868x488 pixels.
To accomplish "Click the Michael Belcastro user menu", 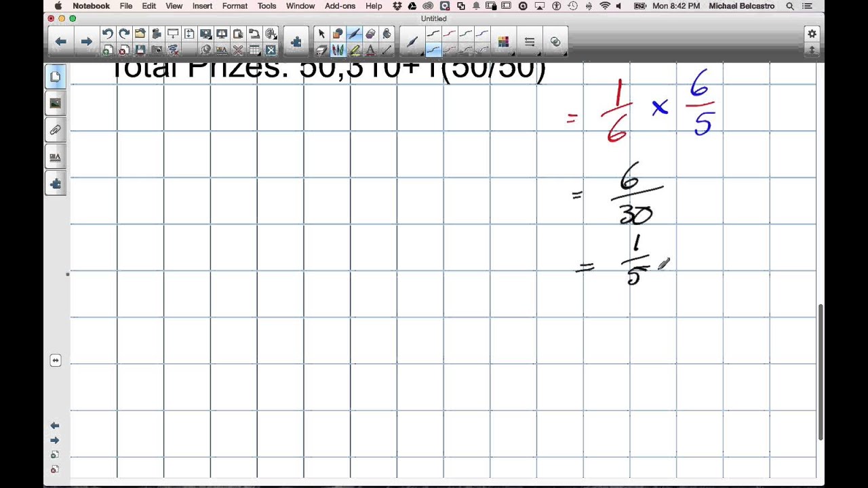I will [x=742, y=6].
